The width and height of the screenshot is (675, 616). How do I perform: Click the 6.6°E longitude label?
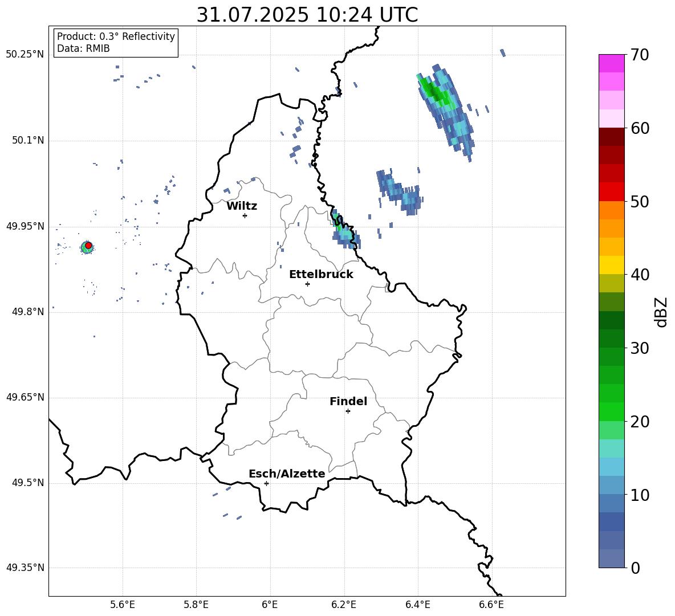(491, 605)
